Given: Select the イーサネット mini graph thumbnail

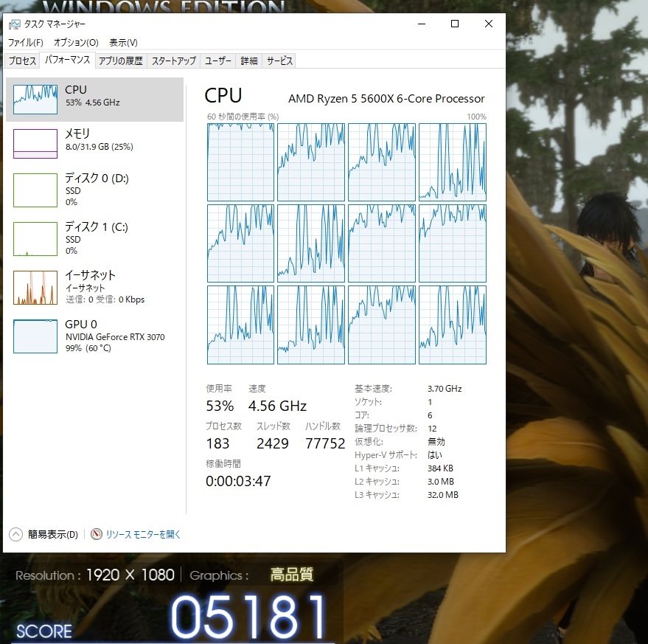Looking at the screenshot, I should pos(35,288).
